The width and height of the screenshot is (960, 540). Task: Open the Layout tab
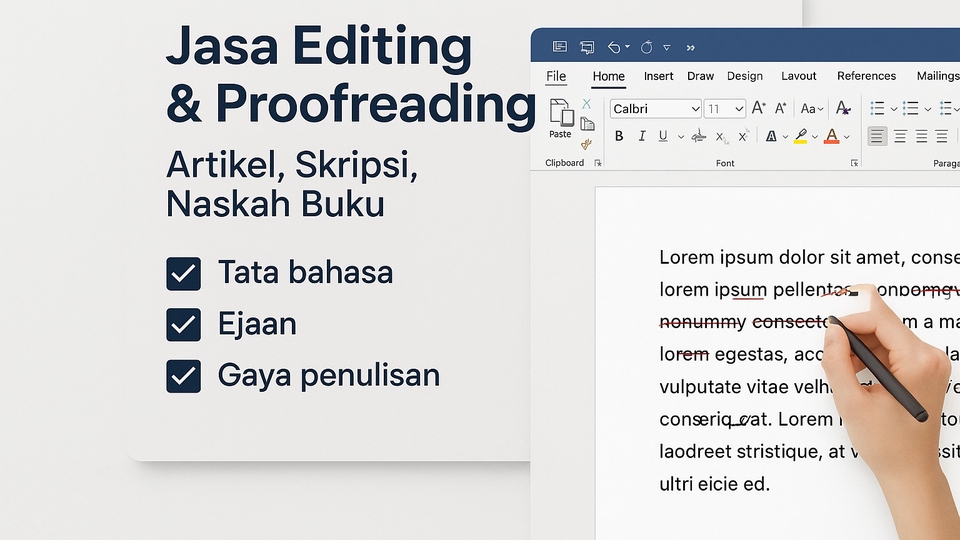point(798,76)
